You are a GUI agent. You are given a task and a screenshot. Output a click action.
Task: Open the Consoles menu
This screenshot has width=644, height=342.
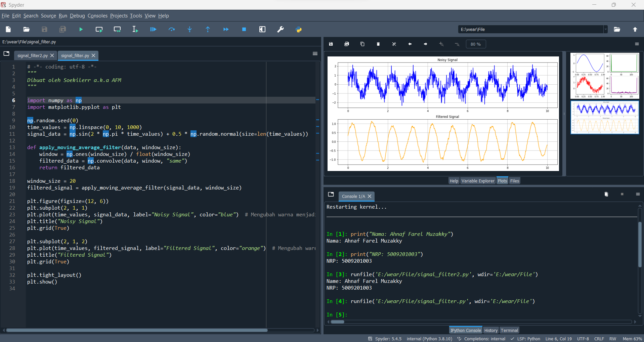click(x=97, y=16)
